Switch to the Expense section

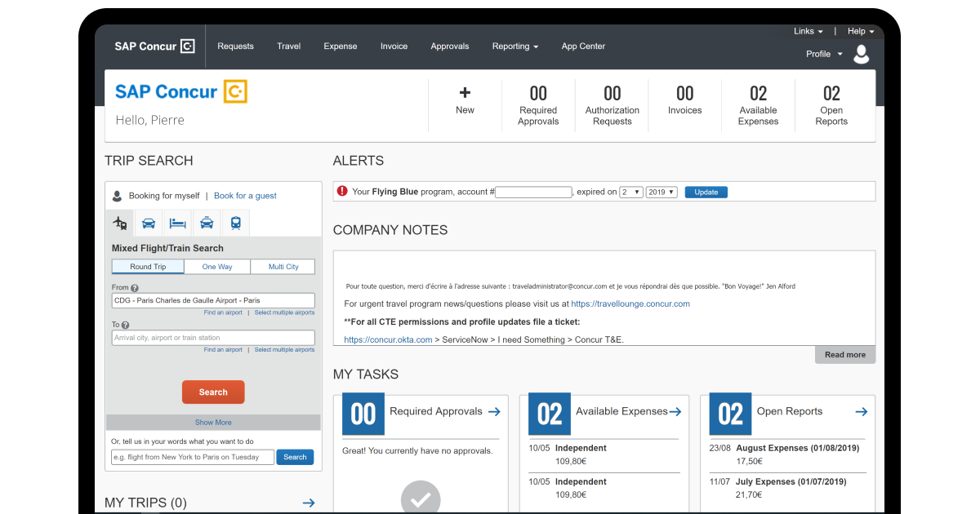340,47
